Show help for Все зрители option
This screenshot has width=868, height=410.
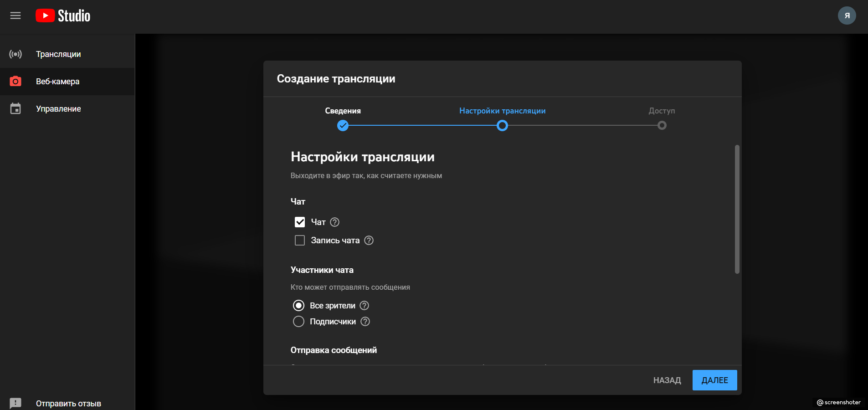(364, 306)
